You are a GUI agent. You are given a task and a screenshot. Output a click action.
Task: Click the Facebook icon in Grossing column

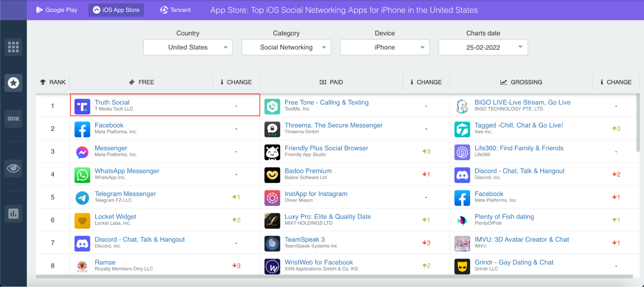click(x=462, y=198)
